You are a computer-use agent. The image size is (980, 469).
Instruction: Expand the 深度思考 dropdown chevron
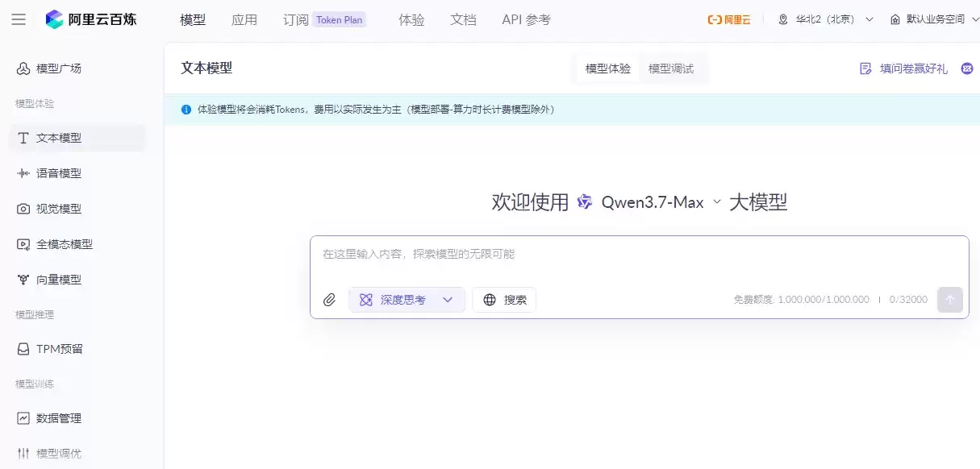[x=448, y=300]
